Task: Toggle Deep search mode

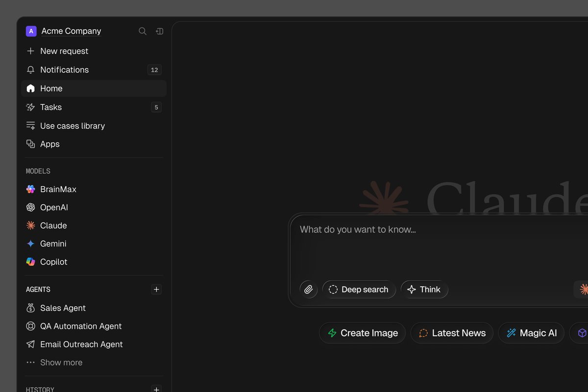Action: (359, 290)
